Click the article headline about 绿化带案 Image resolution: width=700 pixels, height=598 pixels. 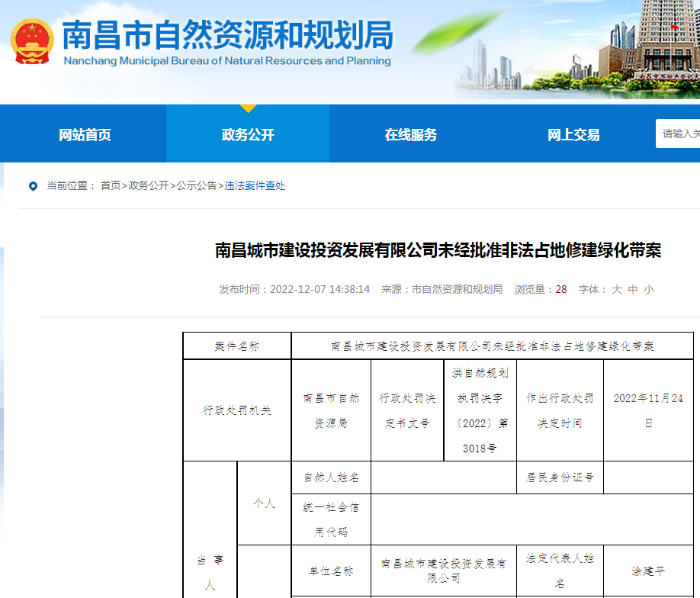coord(438,250)
